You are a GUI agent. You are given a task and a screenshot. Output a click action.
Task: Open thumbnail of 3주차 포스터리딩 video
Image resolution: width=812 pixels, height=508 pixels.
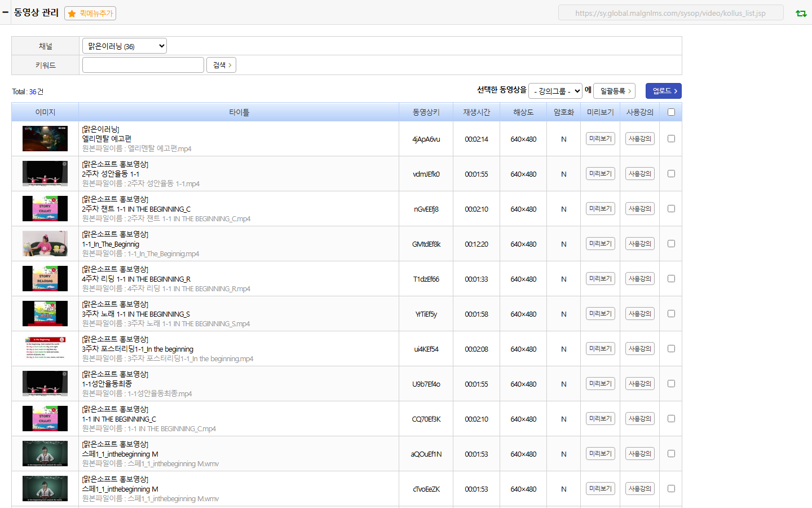[x=45, y=349]
